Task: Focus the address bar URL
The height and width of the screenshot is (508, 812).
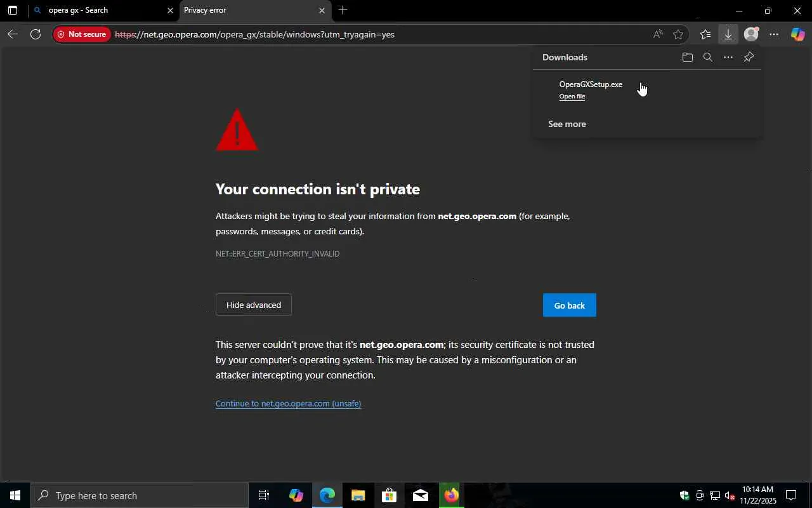Action: (x=254, y=34)
